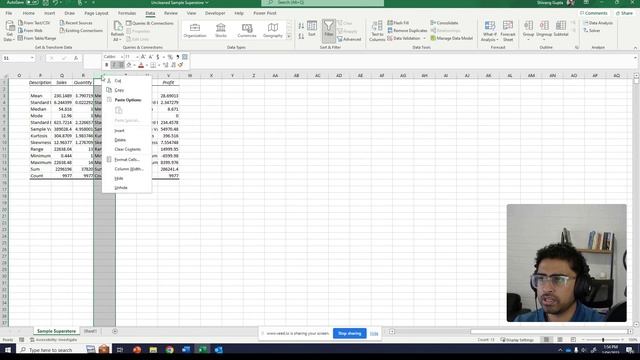Image resolution: width=640 pixels, height=360 pixels.
Task: Click Forecast Sheet
Action: [508, 31]
